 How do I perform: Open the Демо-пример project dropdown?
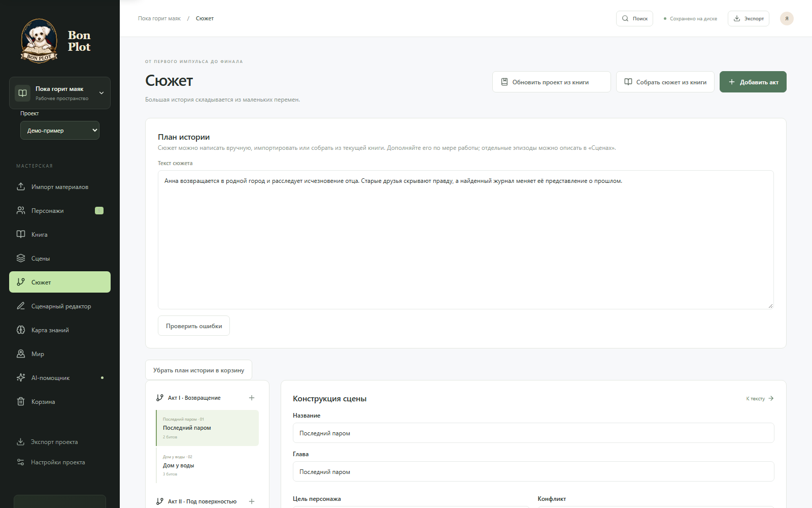pyautogui.click(x=60, y=131)
